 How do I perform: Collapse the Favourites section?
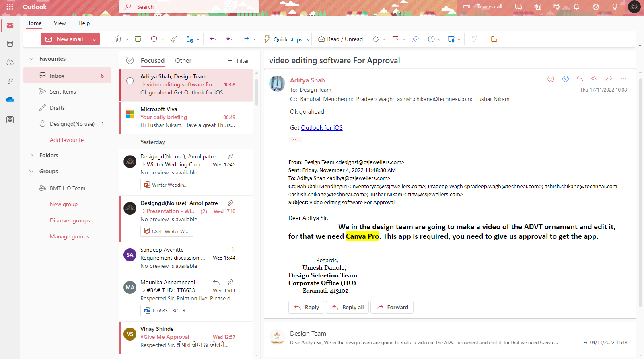pos(31,59)
